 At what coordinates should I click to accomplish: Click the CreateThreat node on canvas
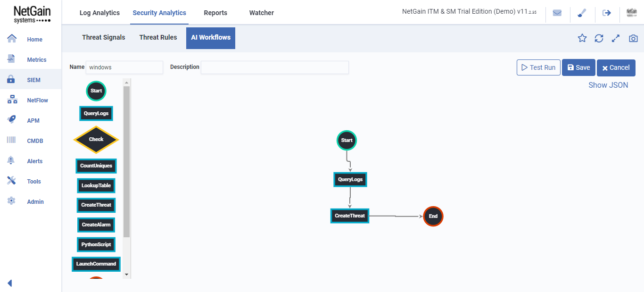click(x=350, y=216)
